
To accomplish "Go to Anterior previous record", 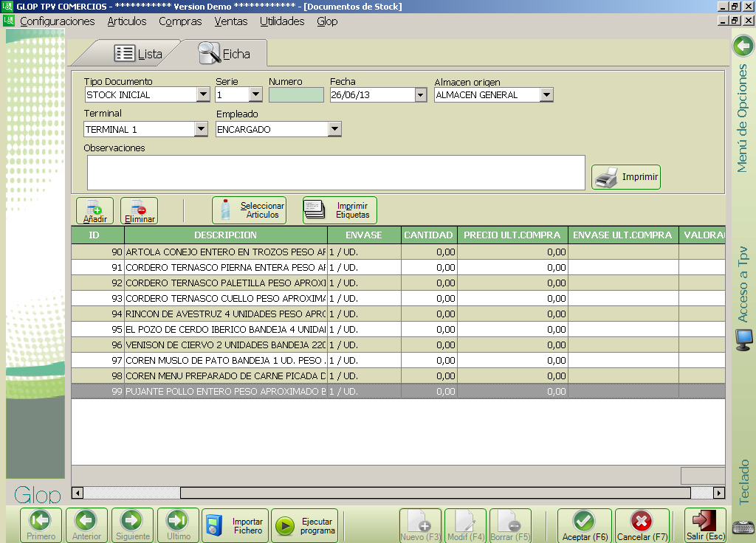I will pyautogui.click(x=87, y=525).
